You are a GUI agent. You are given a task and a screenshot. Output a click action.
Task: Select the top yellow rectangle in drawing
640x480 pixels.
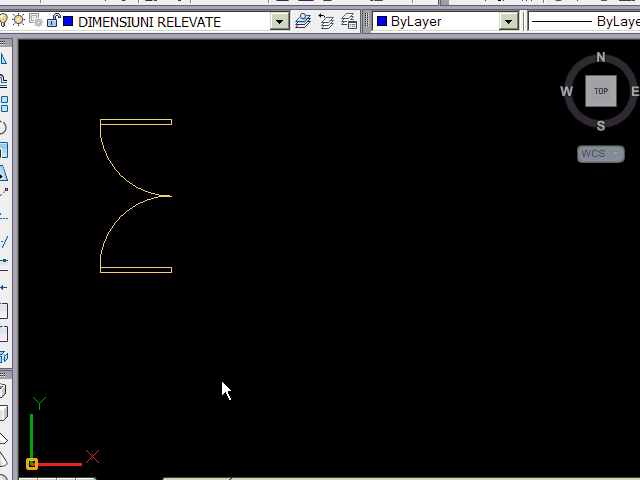point(136,122)
